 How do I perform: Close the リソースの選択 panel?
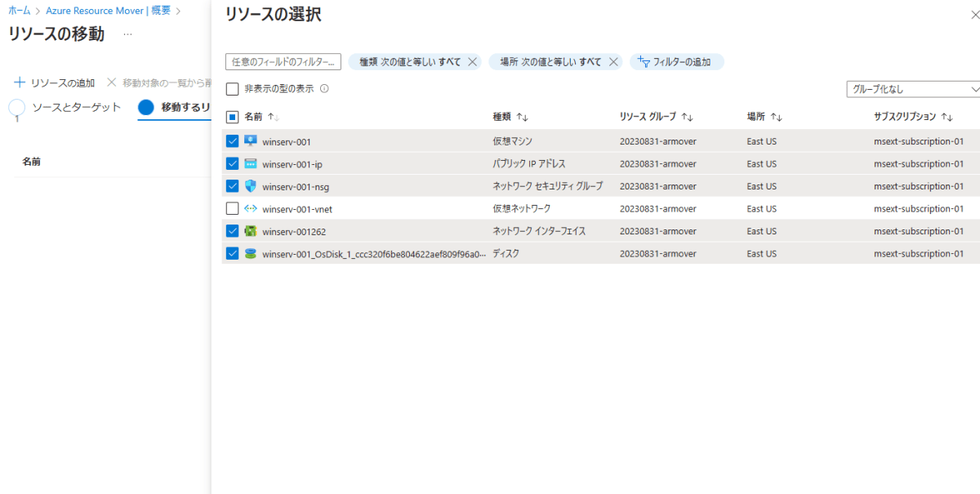(x=974, y=16)
